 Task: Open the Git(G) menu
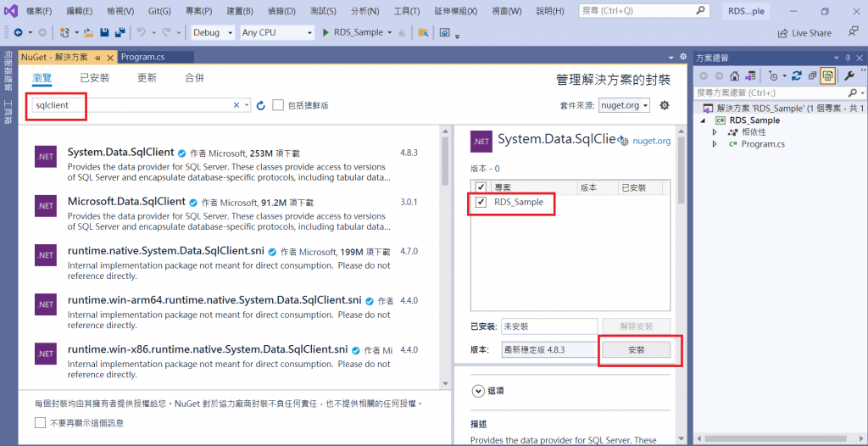[159, 11]
